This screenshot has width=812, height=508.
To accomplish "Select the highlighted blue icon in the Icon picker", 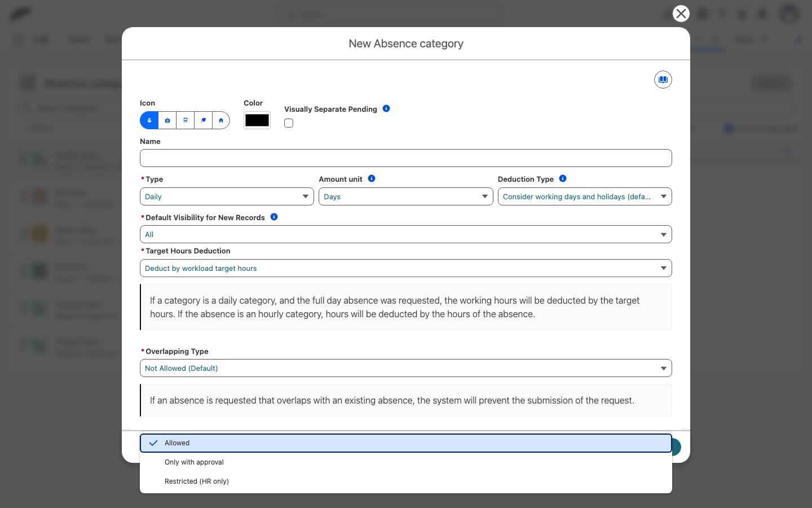I will [149, 120].
